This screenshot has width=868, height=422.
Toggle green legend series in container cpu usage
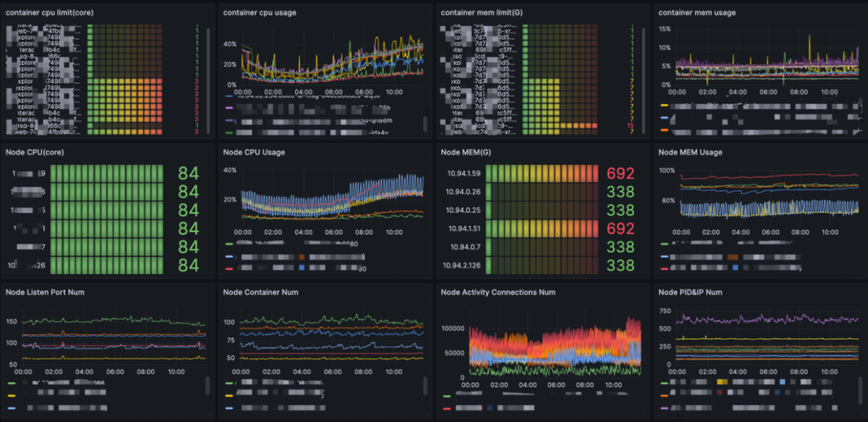pyautogui.click(x=229, y=133)
